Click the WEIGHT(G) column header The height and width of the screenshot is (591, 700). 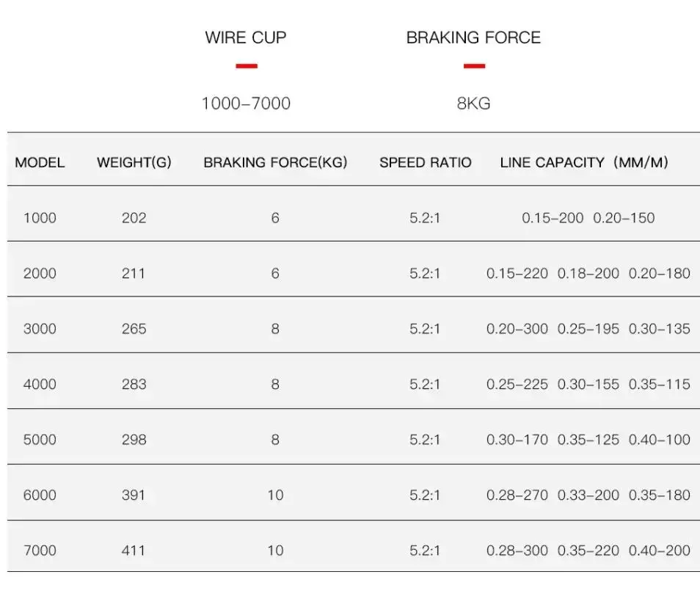coord(134,162)
